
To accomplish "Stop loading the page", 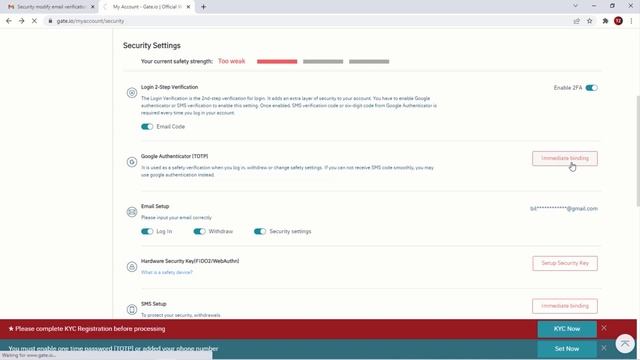I will tap(34, 21).
